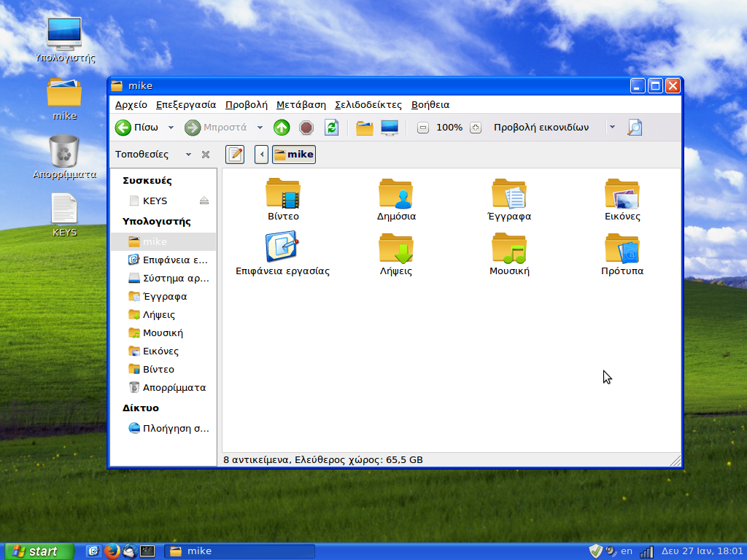Select Έγγραφα in the sidebar
This screenshot has height=560, width=747.
tap(163, 296)
